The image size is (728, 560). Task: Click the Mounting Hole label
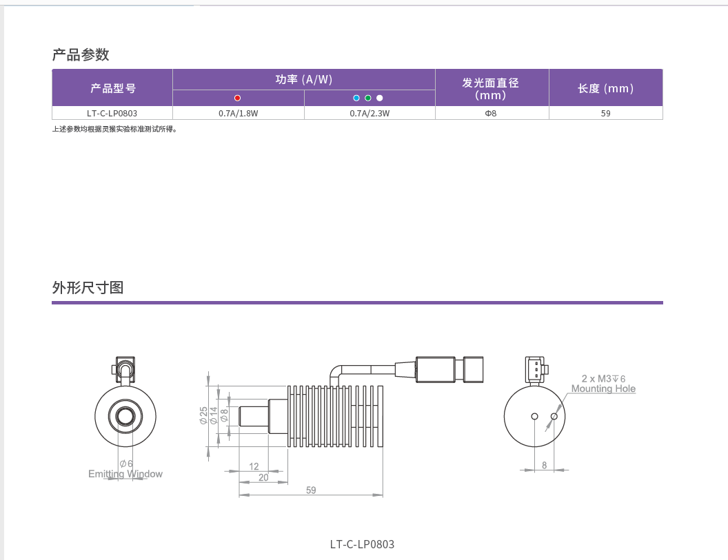(x=603, y=388)
